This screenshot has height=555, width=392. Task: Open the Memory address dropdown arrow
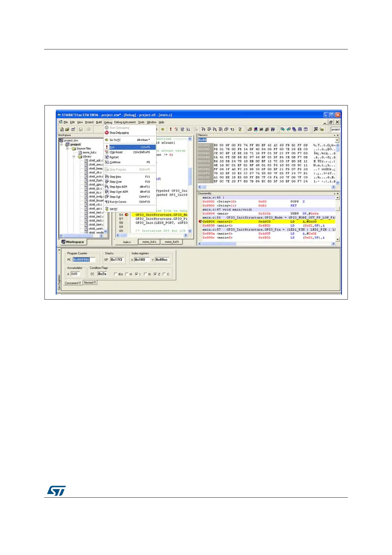point(337,140)
